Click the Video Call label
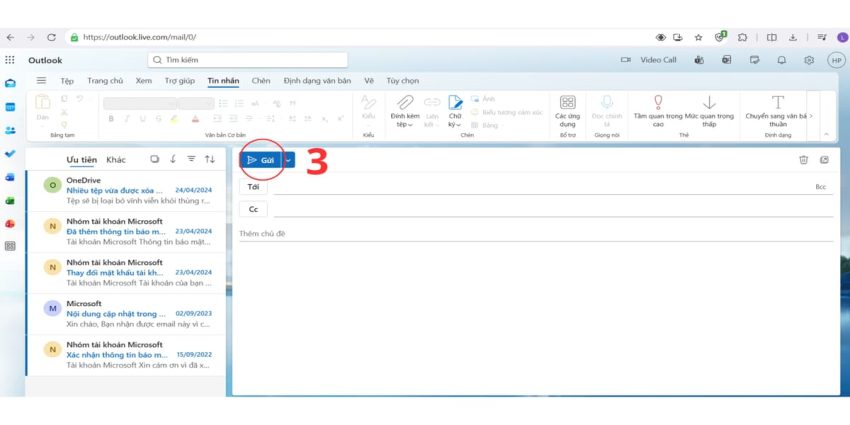 coord(659,60)
